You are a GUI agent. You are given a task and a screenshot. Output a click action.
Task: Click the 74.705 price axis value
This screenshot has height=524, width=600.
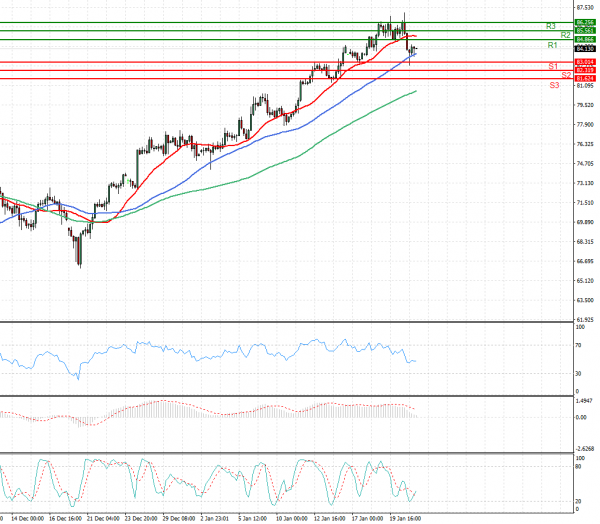click(585, 163)
